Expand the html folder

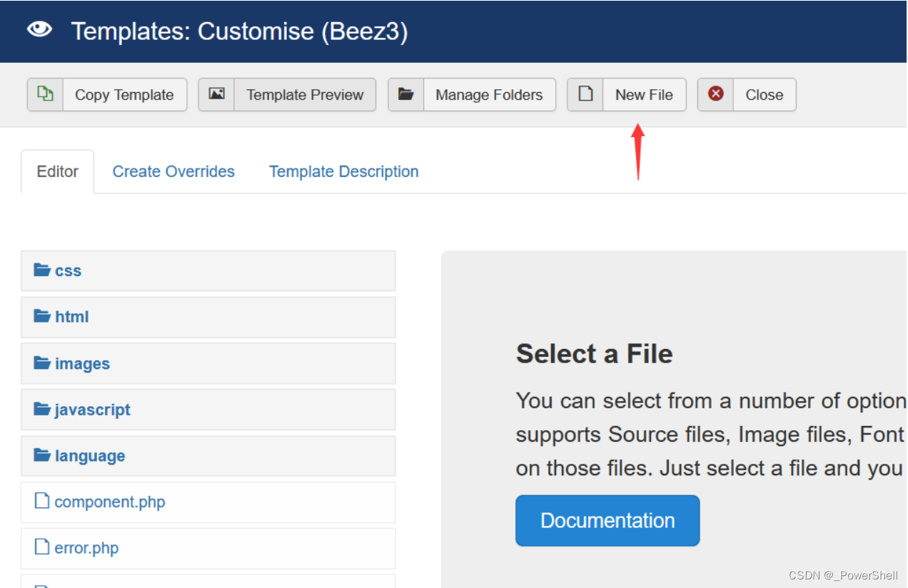[x=208, y=317]
